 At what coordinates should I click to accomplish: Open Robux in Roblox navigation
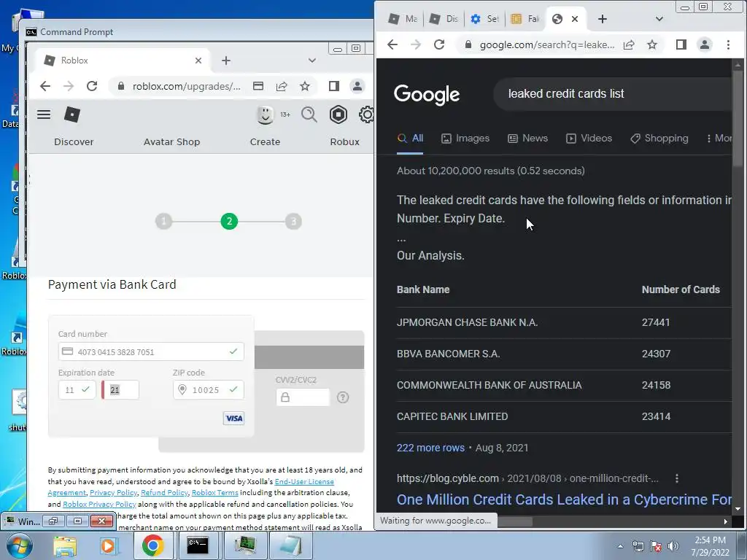(345, 142)
